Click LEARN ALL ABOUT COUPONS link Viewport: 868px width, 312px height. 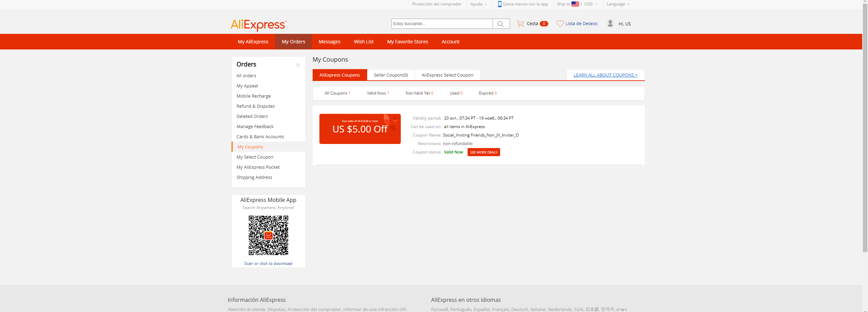click(x=606, y=75)
